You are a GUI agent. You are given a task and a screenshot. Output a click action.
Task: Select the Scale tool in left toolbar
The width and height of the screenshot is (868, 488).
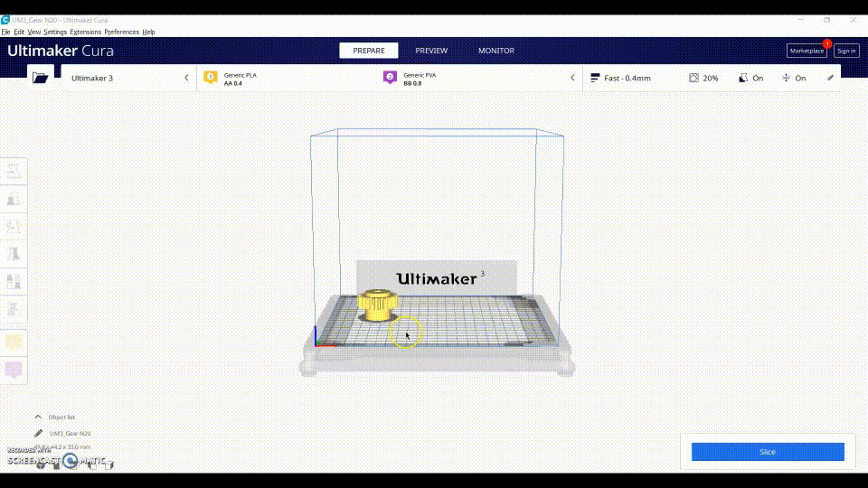pos(14,199)
